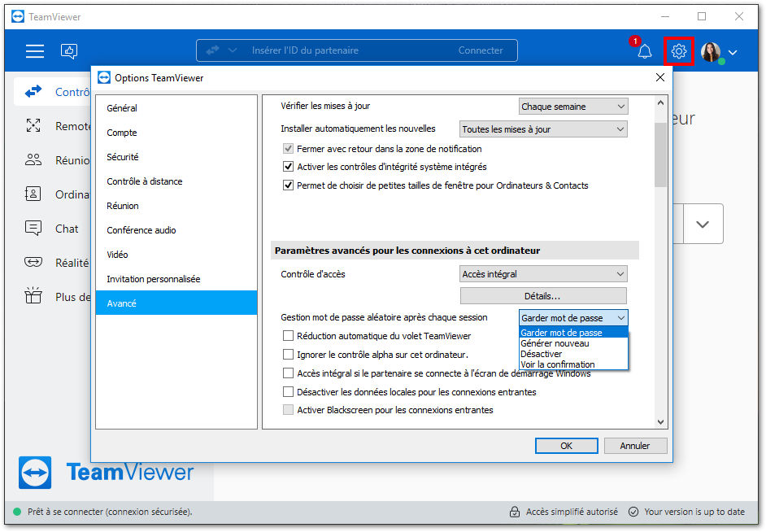Toggle petites tailles de fenêtre Ordinateurs & Contacts
The width and height of the screenshot is (766, 532).
pyautogui.click(x=288, y=185)
